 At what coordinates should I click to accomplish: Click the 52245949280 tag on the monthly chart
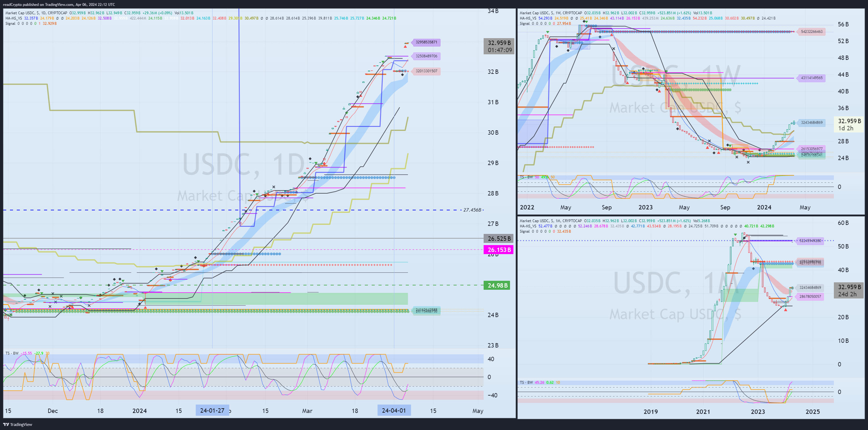coord(810,241)
